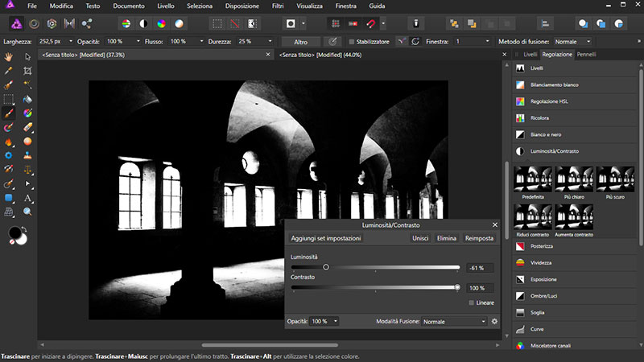Select the blue Rectangle shape tool
This screenshot has height=362, width=644.
tap(9, 198)
